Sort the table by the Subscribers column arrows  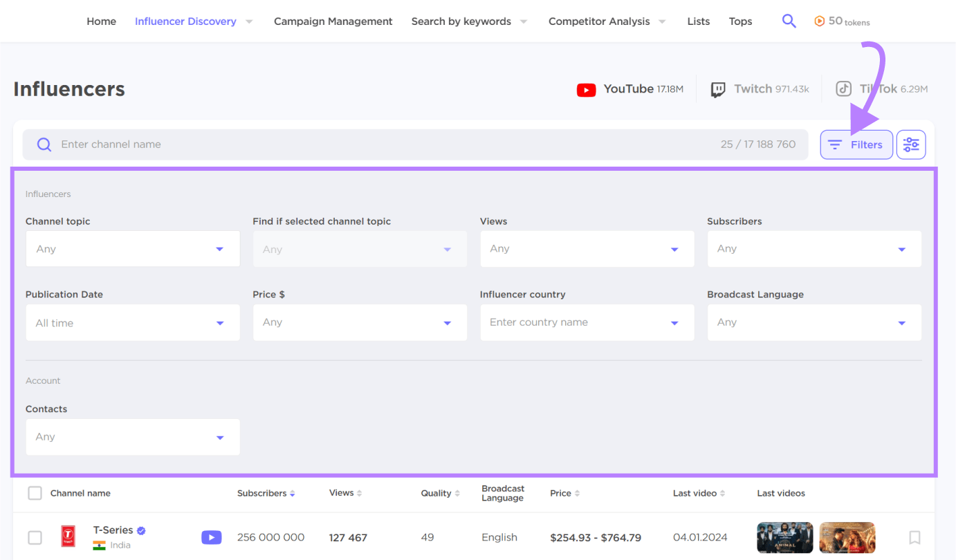click(x=292, y=493)
